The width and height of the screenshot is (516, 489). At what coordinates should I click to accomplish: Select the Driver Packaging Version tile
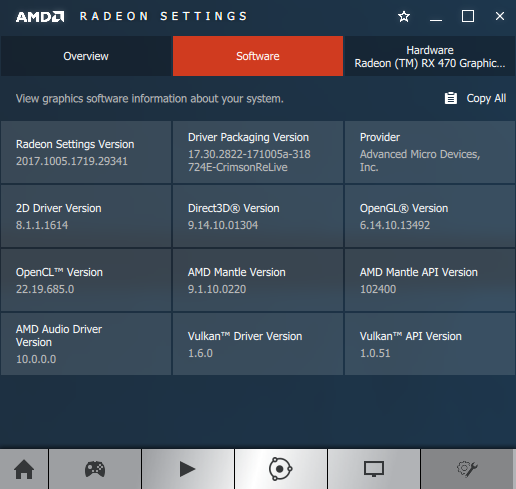click(258, 152)
